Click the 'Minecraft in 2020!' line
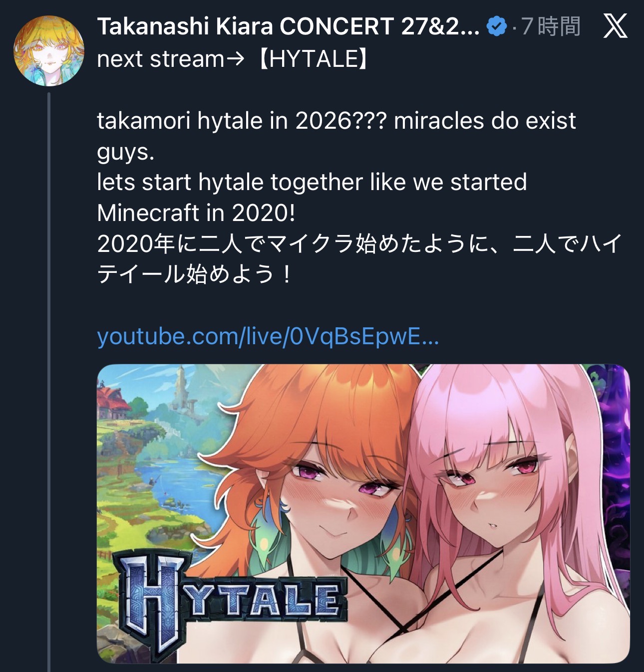Viewport: 644px width, 672px height. pyautogui.click(x=196, y=213)
